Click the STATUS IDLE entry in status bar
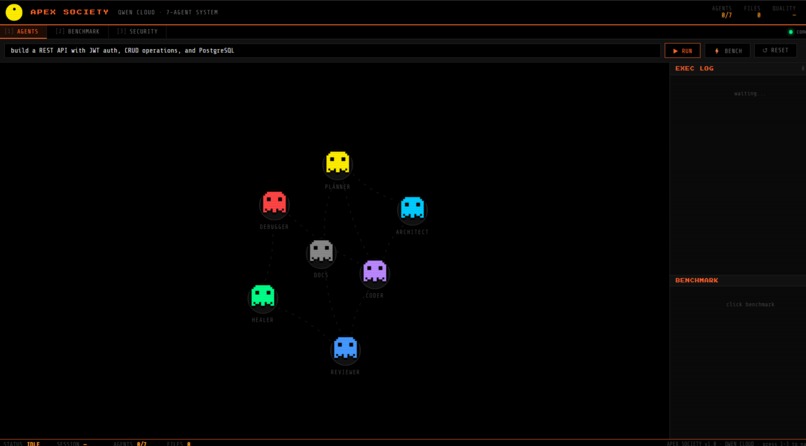The width and height of the screenshot is (806, 446). point(22,443)
